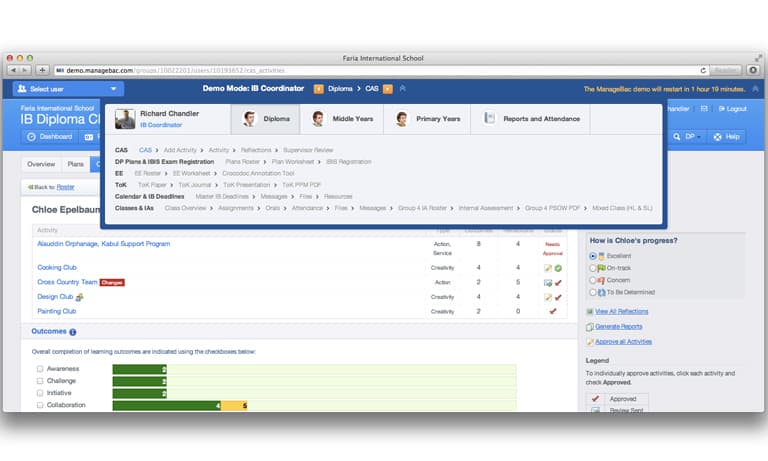Open the Design Club activity
The width and height of the screenshot is (768, 461).
point(55,297)
